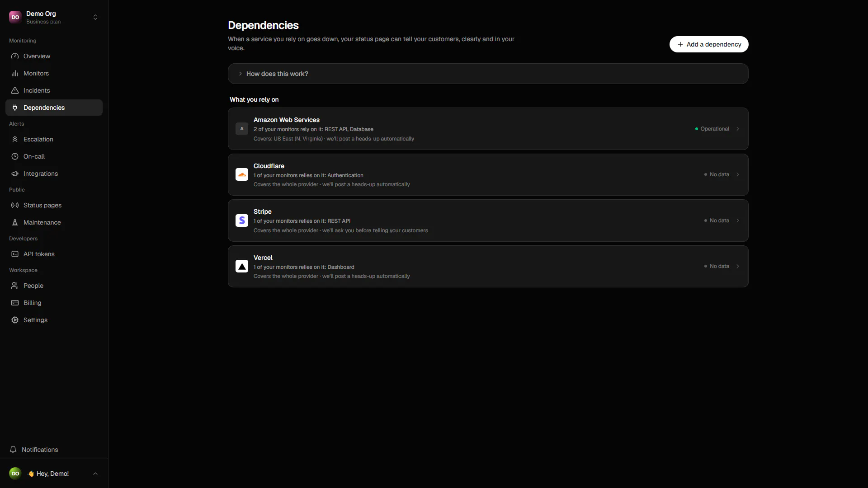
Task: Click the Status pages broadcast icon
Action: [15, 205]
